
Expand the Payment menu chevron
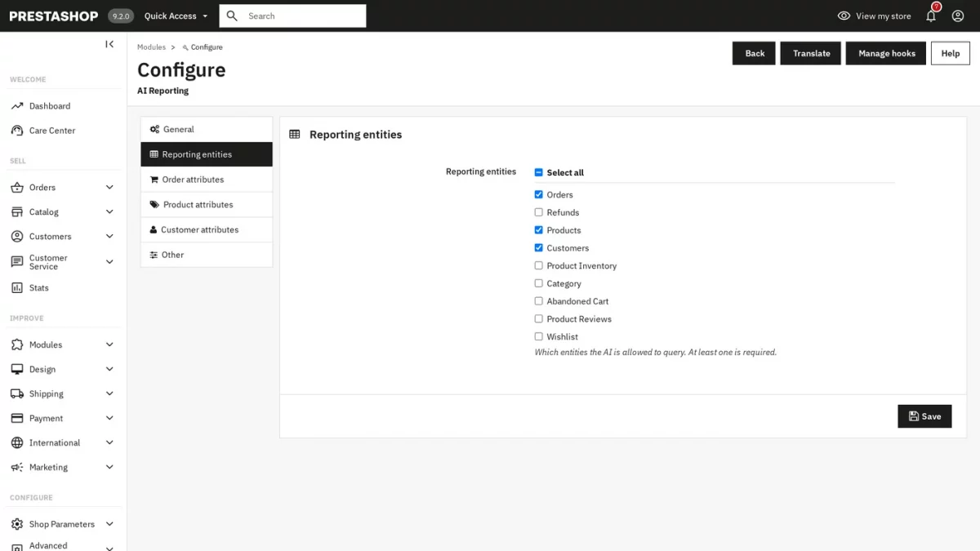coord(109,418)
